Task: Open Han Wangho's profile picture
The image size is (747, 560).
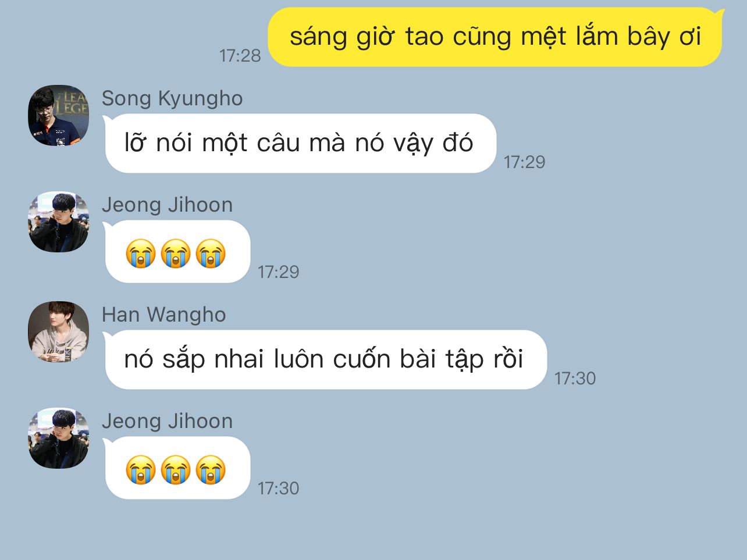Action: 58,331
